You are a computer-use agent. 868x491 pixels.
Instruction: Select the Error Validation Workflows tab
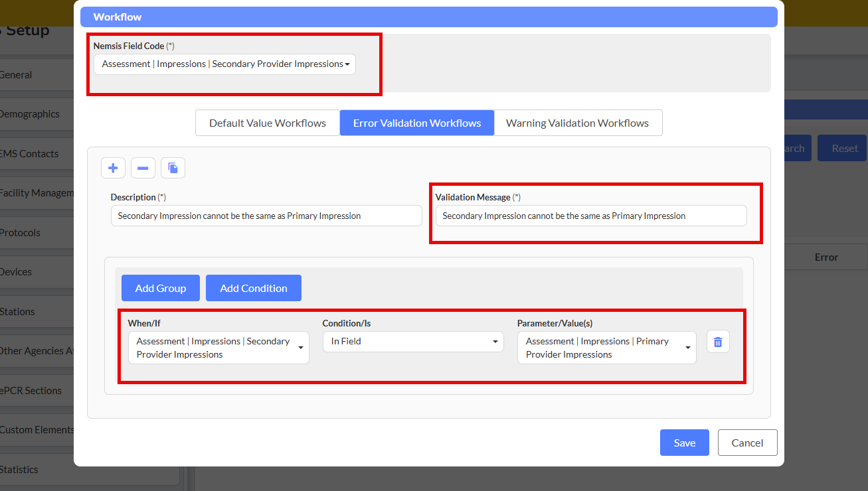(417, 123)
